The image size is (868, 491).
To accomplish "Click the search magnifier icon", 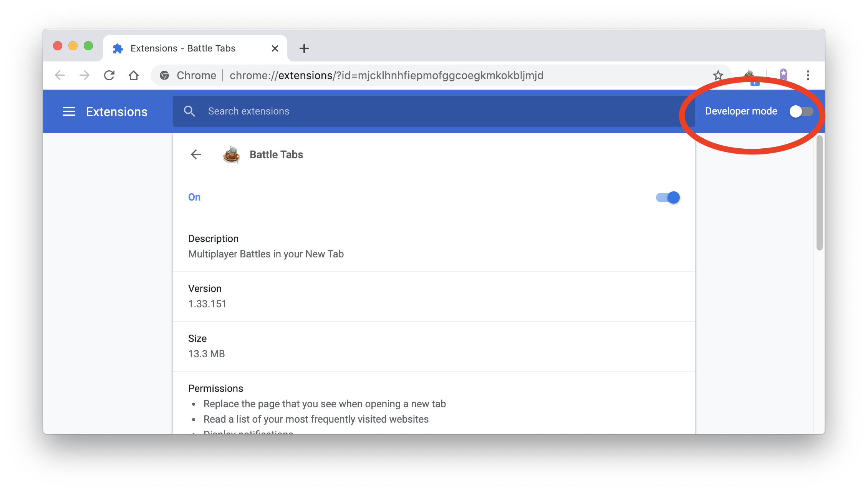I will (189, 111).
